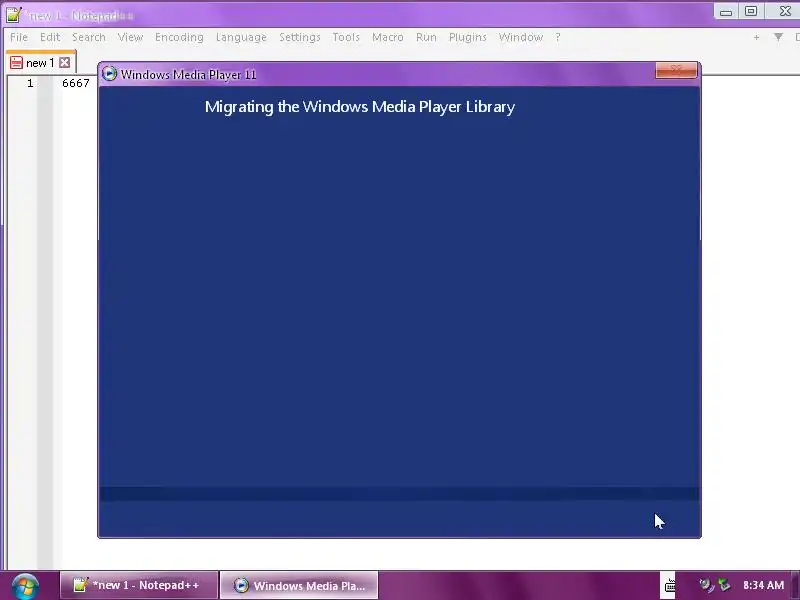Open the Language menu in Notepad++
The width and height of the screenshot is (800, 600).
[x=241, y=37]
